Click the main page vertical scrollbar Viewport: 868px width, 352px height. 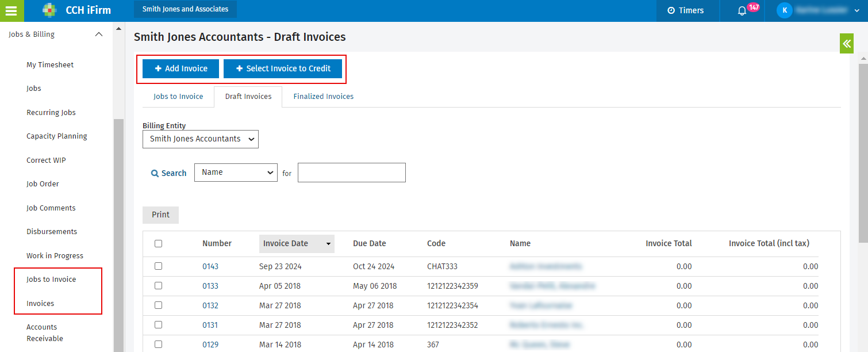pyautogui.click(x=863, y=152)
